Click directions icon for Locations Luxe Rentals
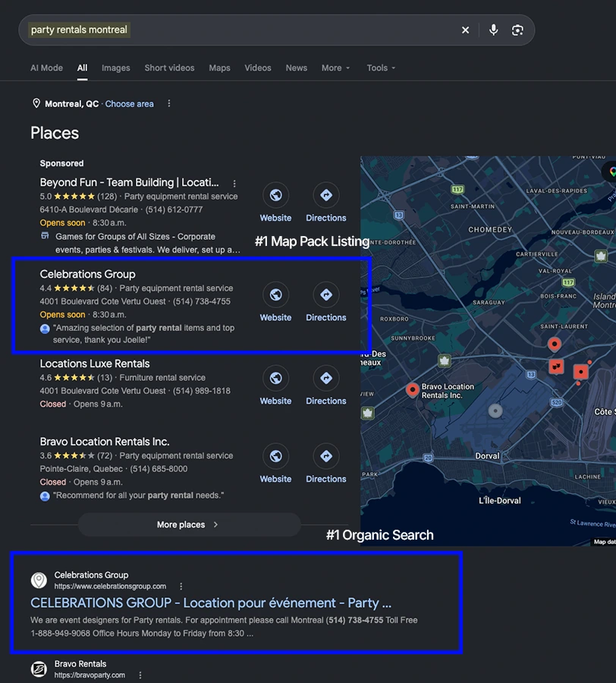 tap(326, 378)
